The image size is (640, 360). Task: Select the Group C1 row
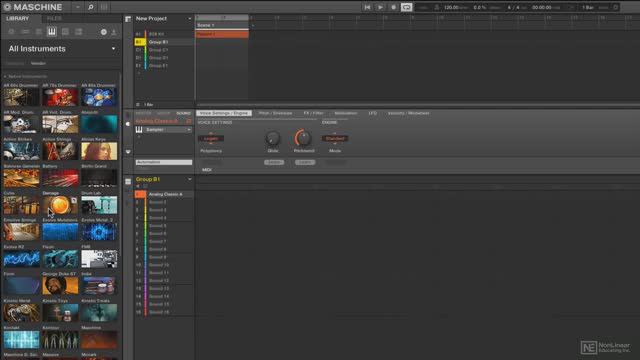point(164,50)
